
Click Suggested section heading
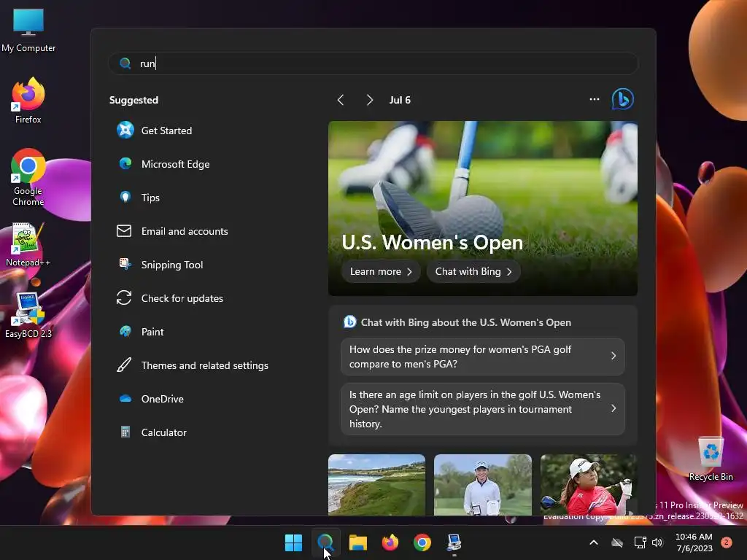coord(133,100)
